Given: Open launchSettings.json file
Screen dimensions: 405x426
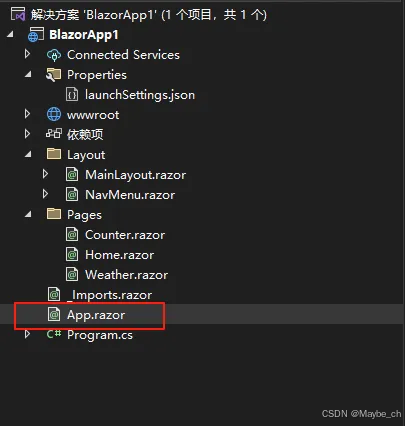Looking at the screenshot, I should 140,95.
